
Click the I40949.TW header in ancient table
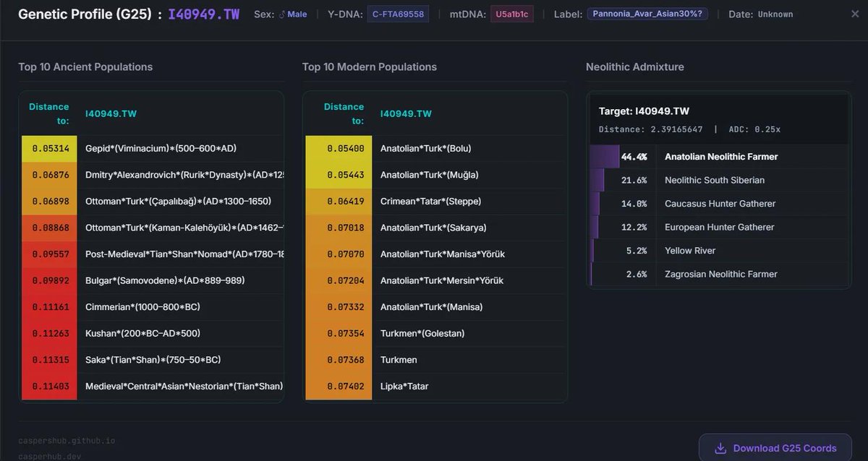111,113
